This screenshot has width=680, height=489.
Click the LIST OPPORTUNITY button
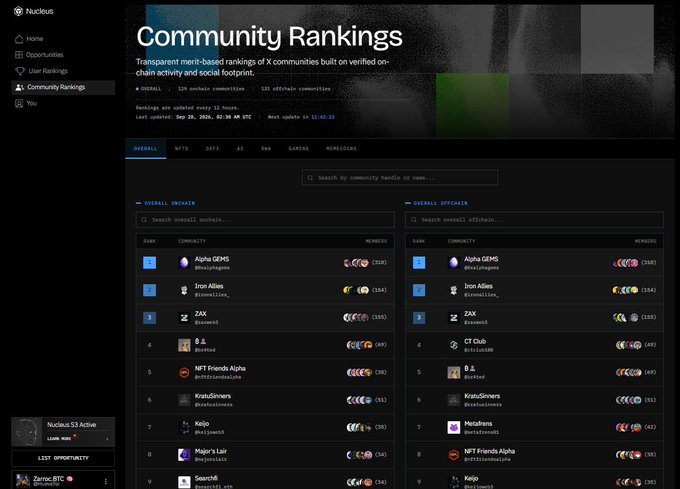pyautogui.click(x=63, y=458)
